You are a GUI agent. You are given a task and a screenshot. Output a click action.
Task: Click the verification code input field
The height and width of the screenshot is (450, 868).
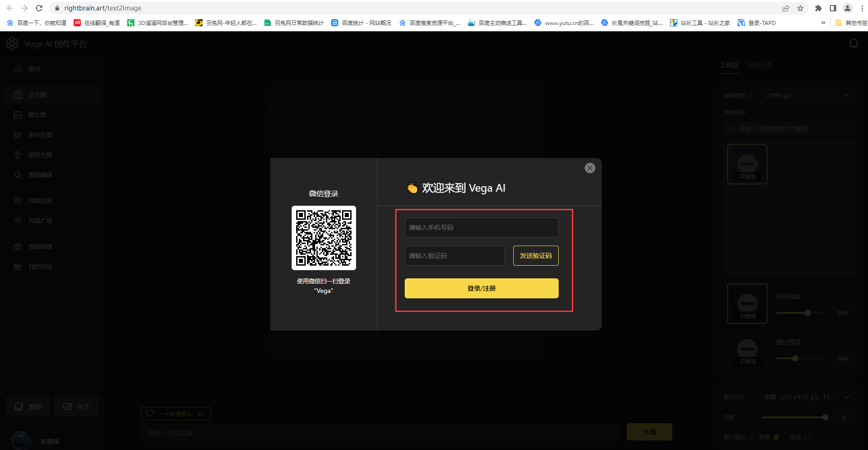tap(455, 256)
